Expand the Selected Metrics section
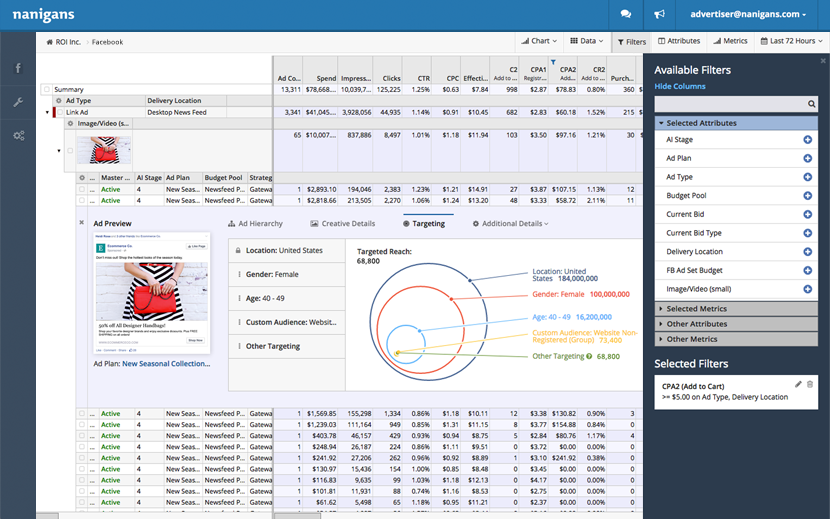Screen dimensions: 830x519 click(697, 309)
